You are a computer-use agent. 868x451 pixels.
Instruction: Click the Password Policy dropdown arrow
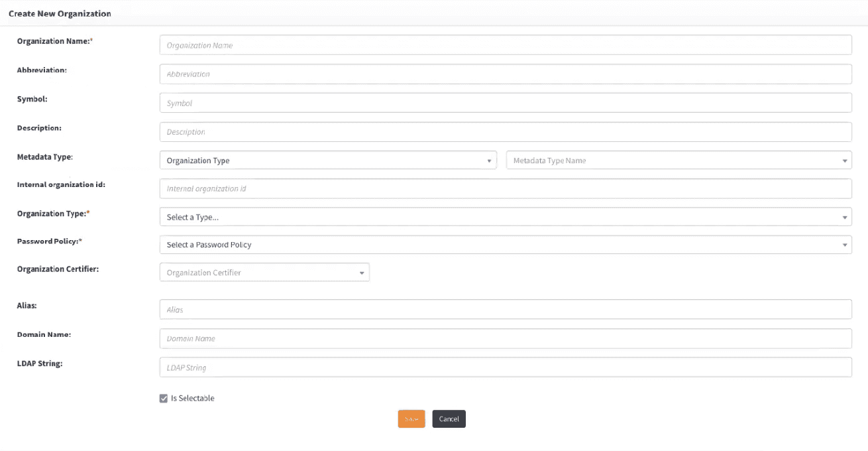point(845,245)
